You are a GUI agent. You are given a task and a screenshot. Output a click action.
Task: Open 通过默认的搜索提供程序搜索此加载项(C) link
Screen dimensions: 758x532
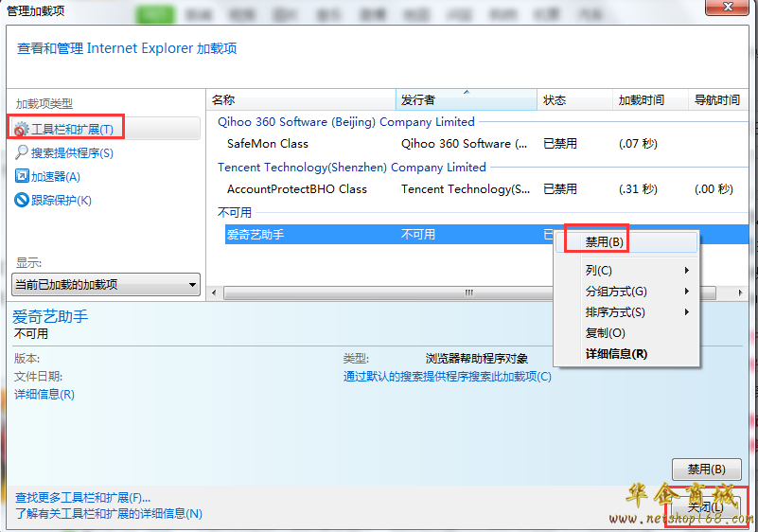(x=448, y=376)
